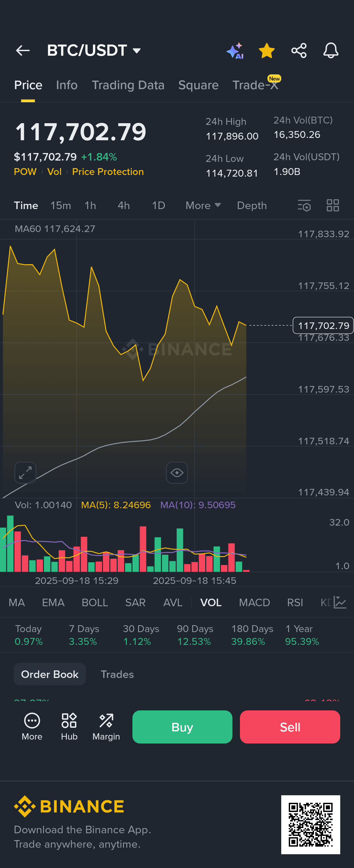Tap the large price 117,702.79
The width and height of the screenshot is (354, 868).
[x=81, y=132]
